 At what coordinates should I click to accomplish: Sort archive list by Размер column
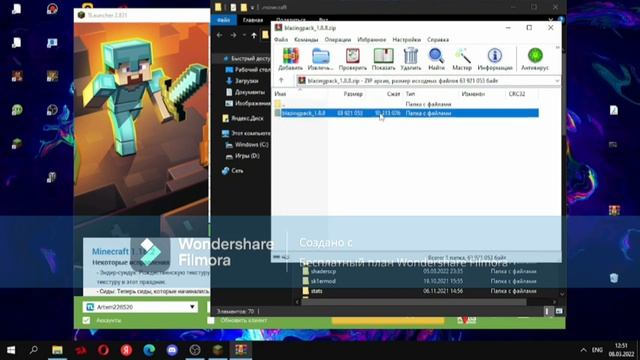(x=353, y=94)
